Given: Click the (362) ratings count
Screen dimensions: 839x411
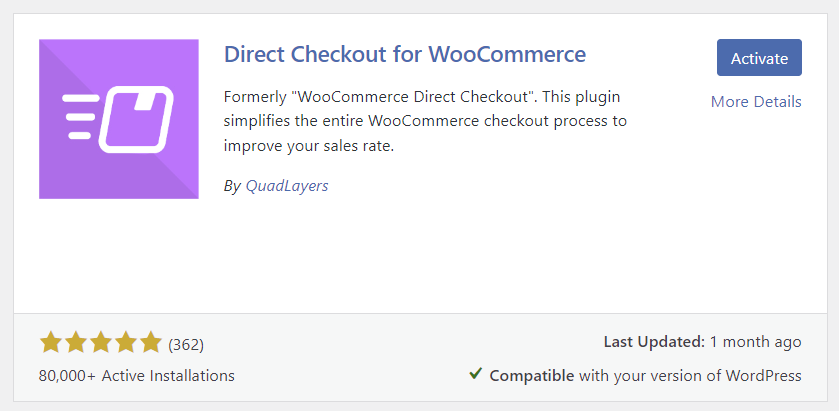Looking at the screenshot, I should click(186, 344).
